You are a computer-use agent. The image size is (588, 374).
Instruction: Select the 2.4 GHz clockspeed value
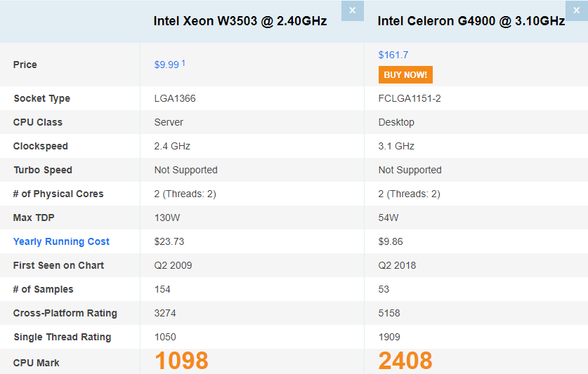tap(172, 146)
